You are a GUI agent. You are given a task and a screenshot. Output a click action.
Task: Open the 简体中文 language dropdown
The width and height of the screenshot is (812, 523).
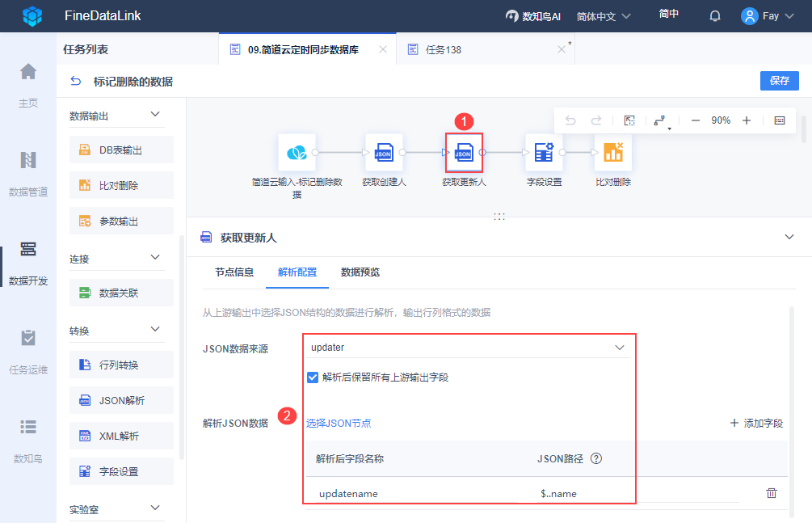point(604,16)
